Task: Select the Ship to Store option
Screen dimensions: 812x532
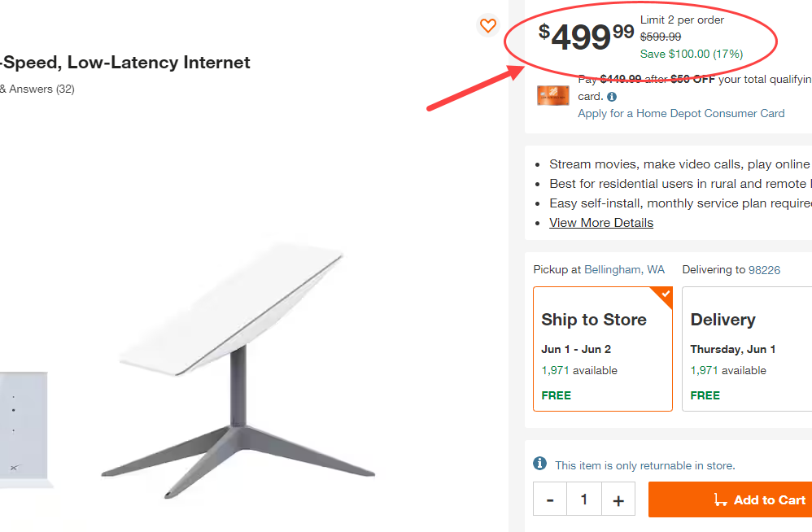Action: [x=603, y=349]
